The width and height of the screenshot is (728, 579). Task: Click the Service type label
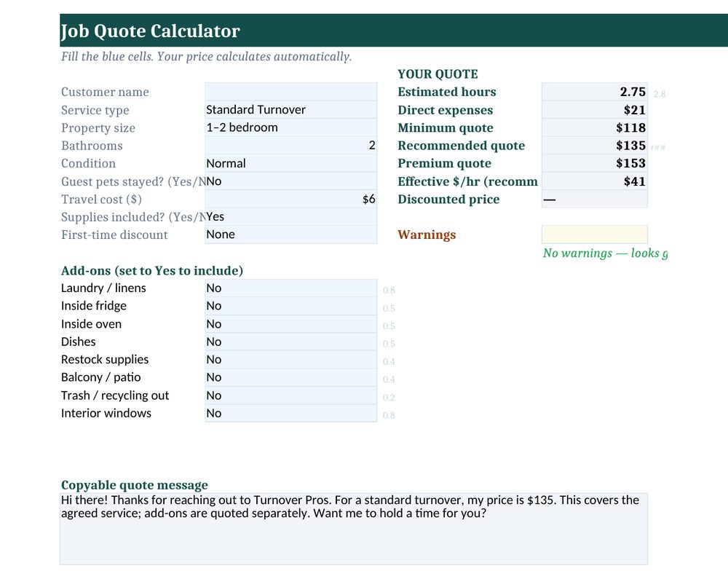[95, 110]
